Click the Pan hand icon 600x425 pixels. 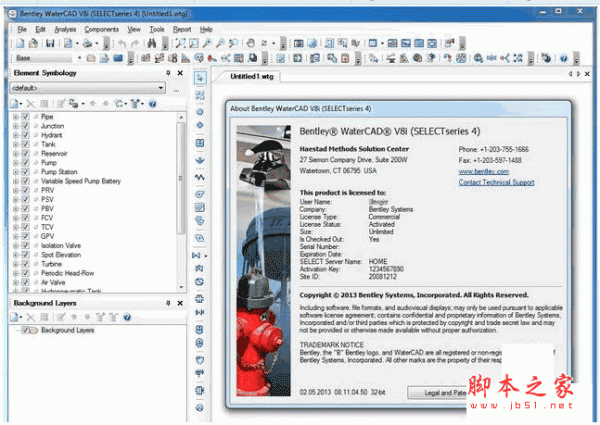(251, 43)
